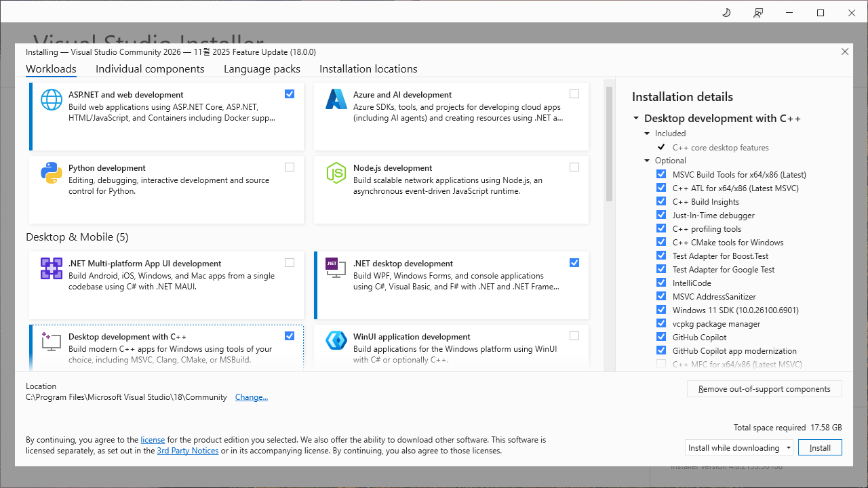Click the WinUI application development icon
This screenshot has height=488, width=868.
click(336, 341)
